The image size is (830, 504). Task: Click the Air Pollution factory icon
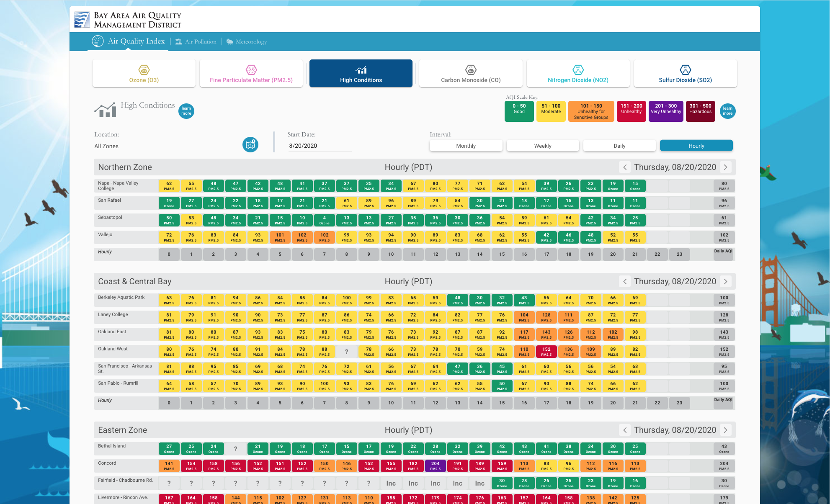coord(179,41)
